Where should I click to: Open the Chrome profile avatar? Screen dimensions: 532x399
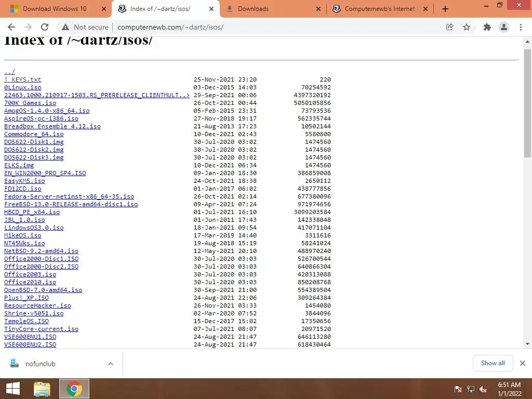(x=504, y=27)
